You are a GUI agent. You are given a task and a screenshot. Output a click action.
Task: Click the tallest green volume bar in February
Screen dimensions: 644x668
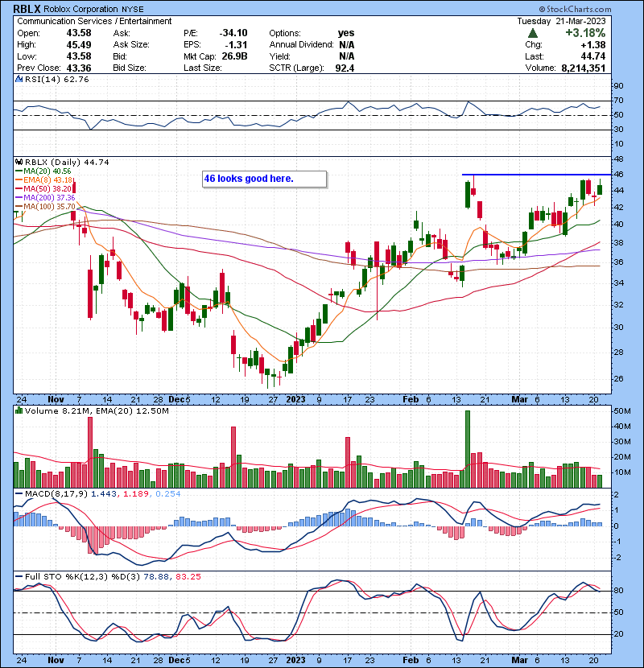point(468,449)
